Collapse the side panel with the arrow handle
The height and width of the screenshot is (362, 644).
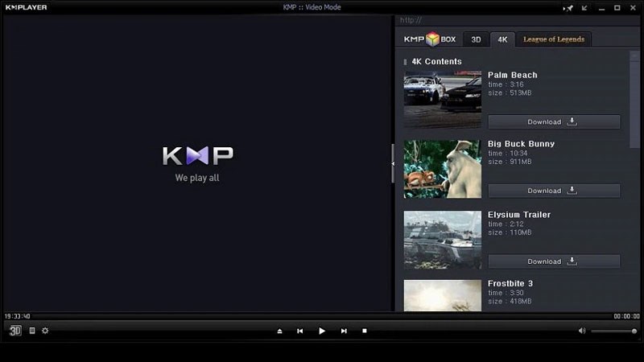pos(393,163)
